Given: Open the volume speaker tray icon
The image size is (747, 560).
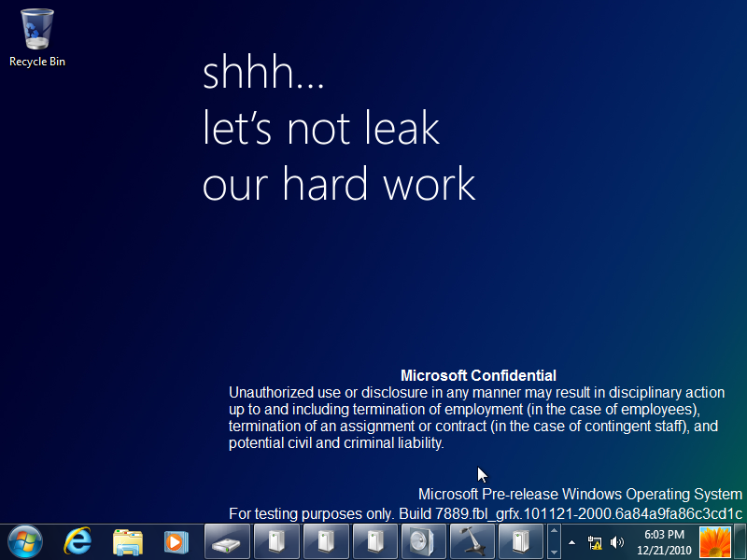Looking at the screenshot, I should tap(616, 542).
